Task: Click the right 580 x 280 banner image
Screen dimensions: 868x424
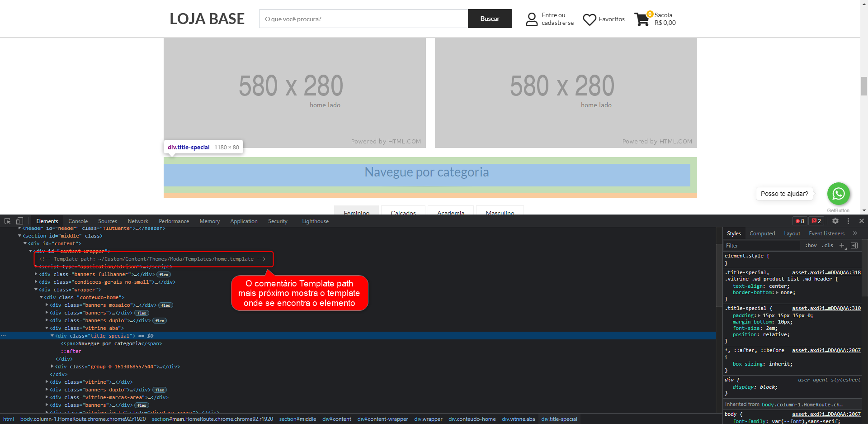Action: [x=566, y=93]
